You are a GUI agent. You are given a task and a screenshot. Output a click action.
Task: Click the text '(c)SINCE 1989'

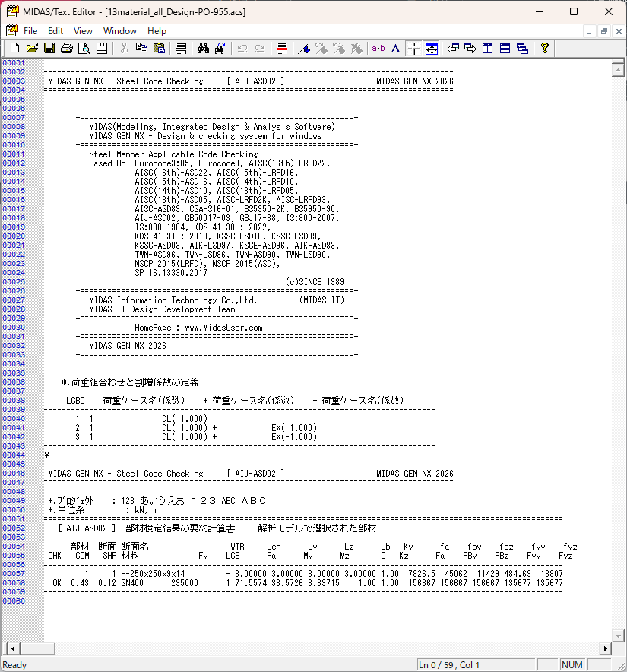tap(315, 282)
